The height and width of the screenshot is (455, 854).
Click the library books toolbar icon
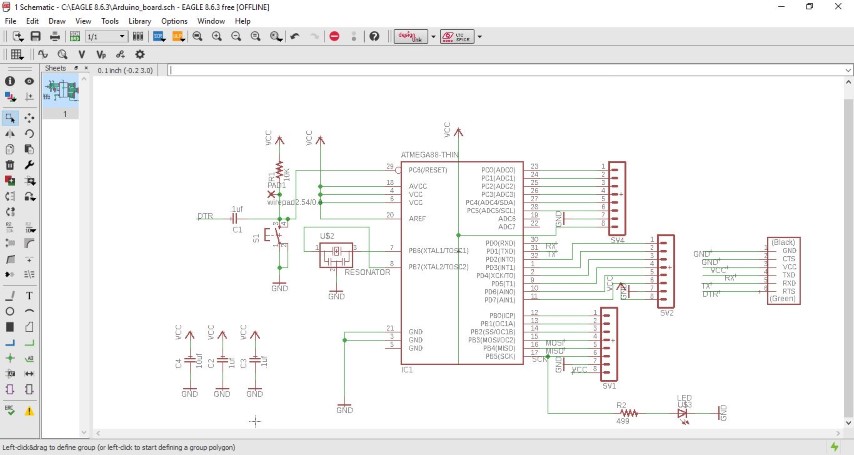(138, 37)
